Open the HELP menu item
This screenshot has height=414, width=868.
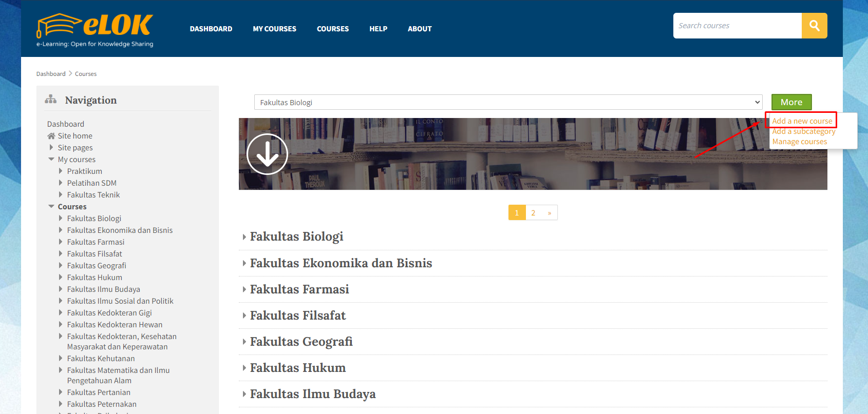point(378,29)
